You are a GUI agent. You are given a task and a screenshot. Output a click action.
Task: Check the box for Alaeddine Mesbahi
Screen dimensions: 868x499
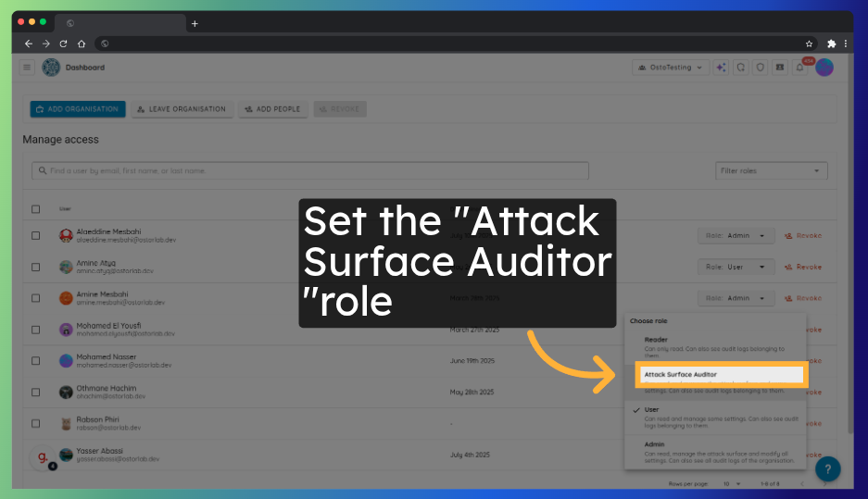[36, 236]
